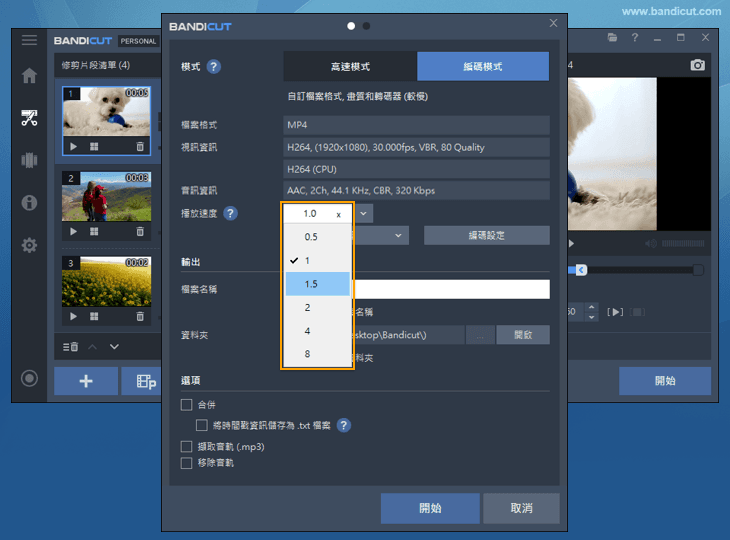Click Cancel button in dialog
Screen dimensions: 730x540
[x=521, y=508]
